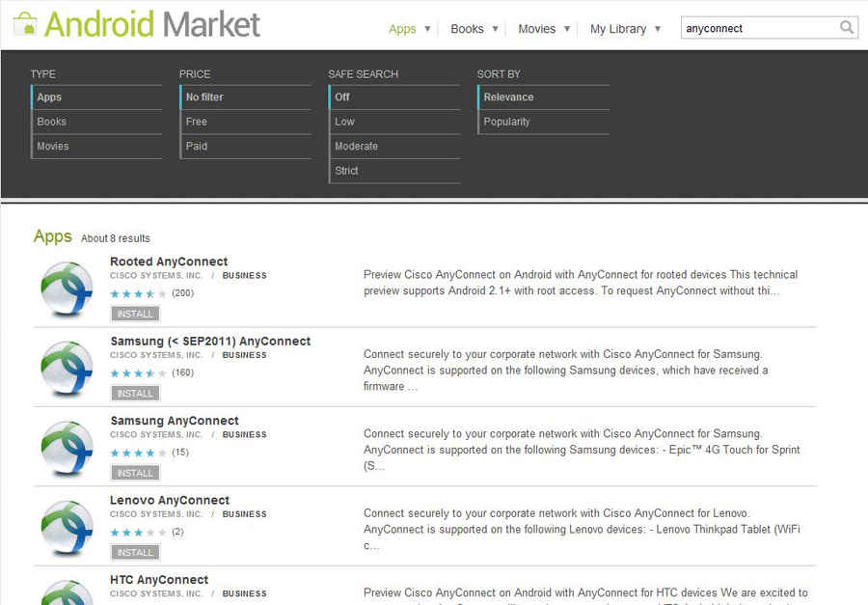Expand the Movies dropdown arrow
Image resolution: width=868 pixels, height=605 pixels.
(567, 29)
